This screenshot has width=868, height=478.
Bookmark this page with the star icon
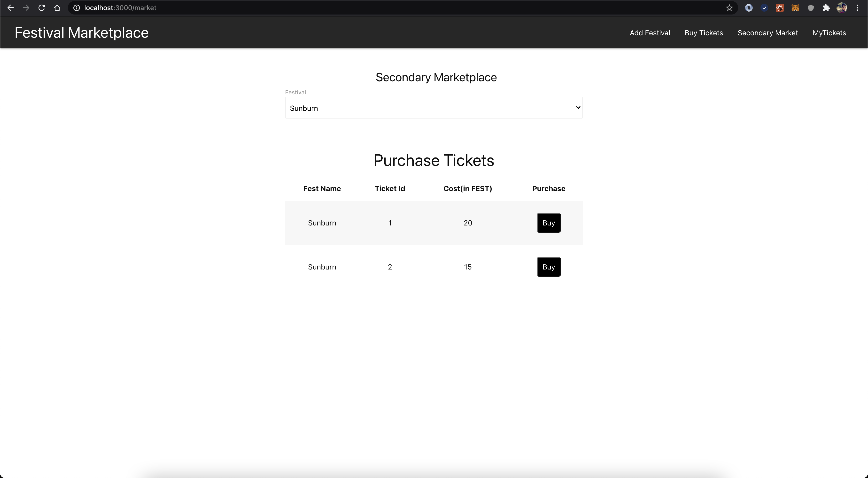coord(729,8)
